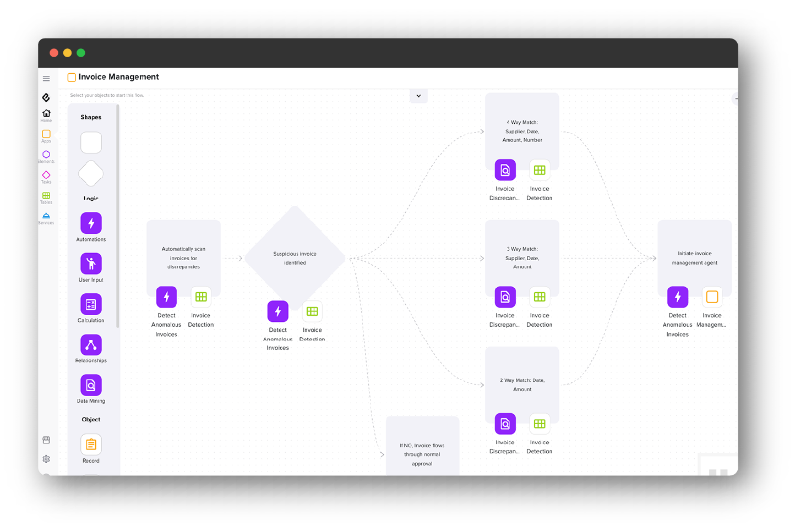This screenshot has height=532, width=795.
Task: Select the '4 Way Match' node
Action: pos(522,131)
